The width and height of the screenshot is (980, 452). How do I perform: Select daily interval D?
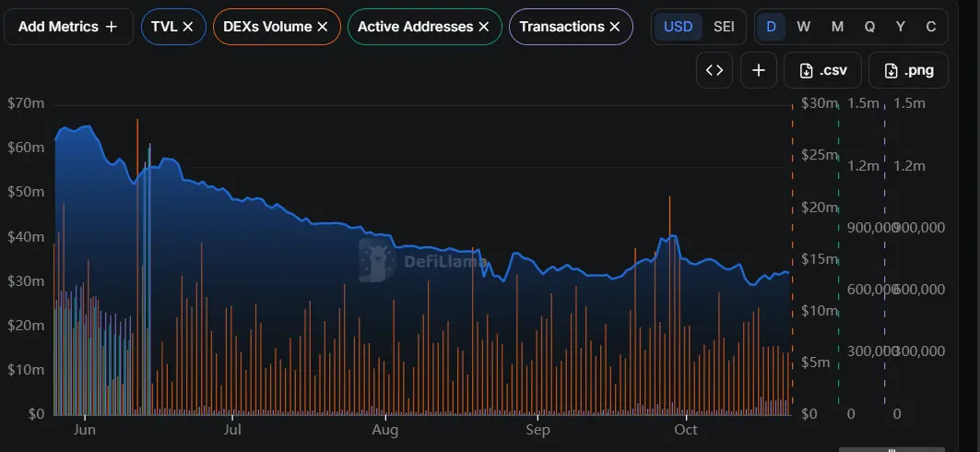tap(772, 27)
